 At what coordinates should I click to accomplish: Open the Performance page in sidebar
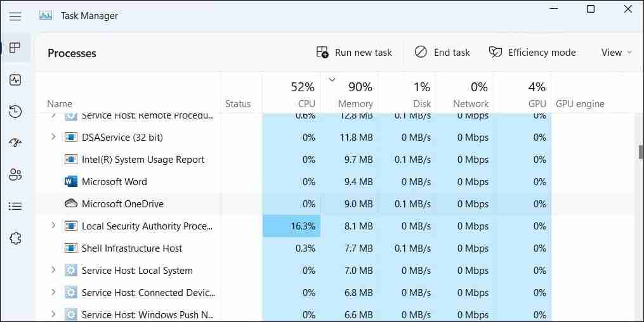15,80
